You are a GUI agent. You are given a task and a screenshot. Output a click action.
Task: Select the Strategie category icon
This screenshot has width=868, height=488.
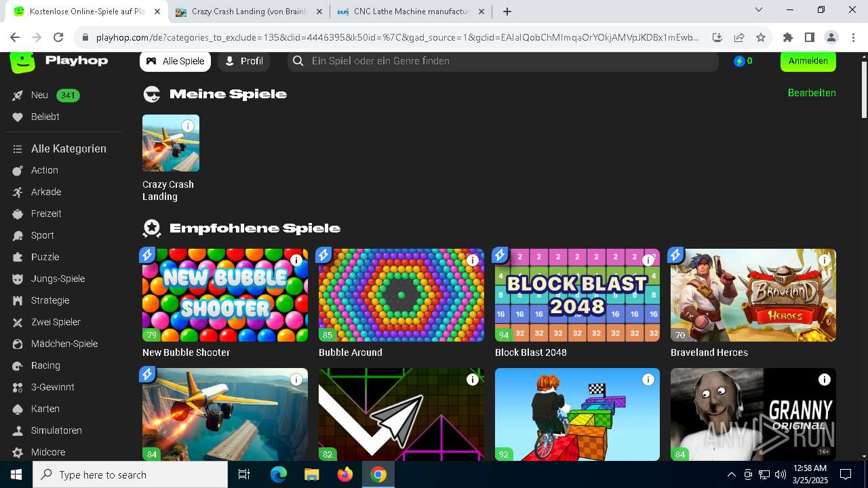tap(18, 301)
